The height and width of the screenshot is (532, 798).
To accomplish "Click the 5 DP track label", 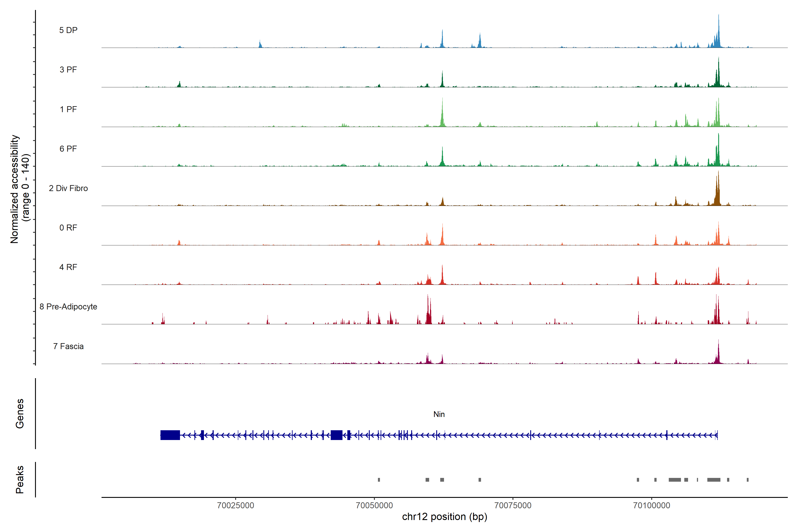I will click(68, 30).
